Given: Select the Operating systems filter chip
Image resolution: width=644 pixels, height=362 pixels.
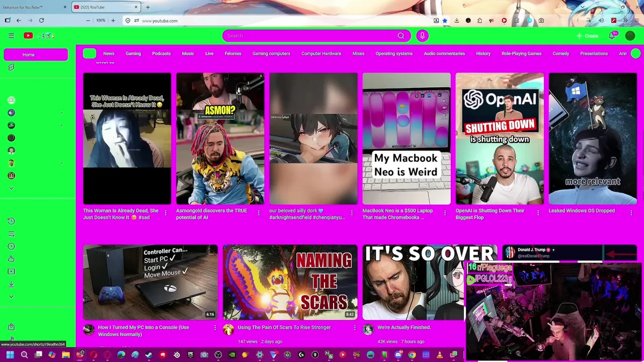Looking at the screenshot, I should 394,54.
